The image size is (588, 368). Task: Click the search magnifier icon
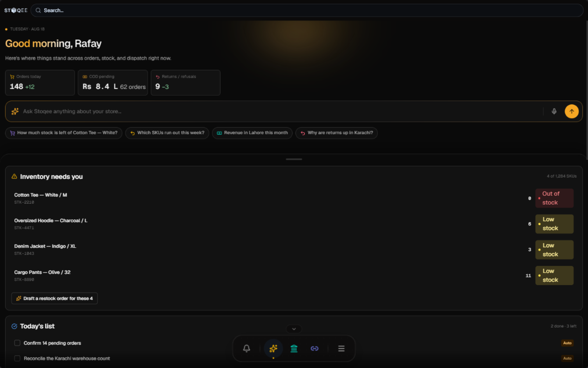pyautogui.click(x=38, y=10)
